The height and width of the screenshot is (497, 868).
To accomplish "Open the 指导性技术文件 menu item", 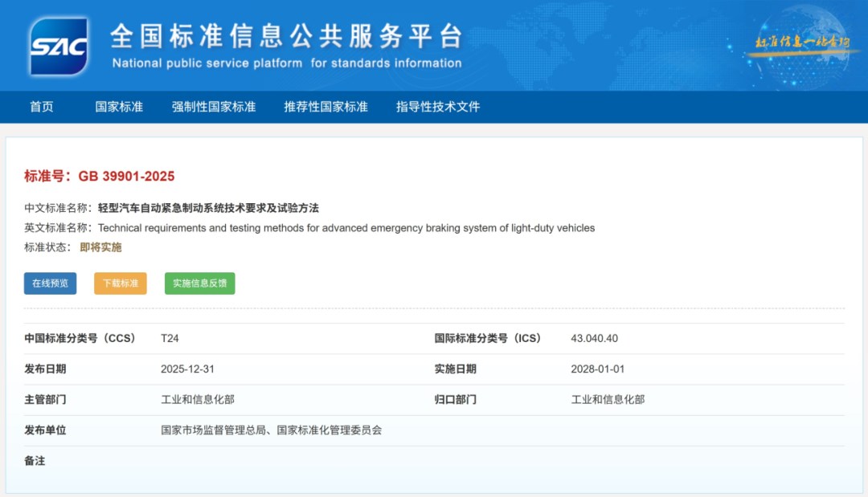I will (438, 107).
